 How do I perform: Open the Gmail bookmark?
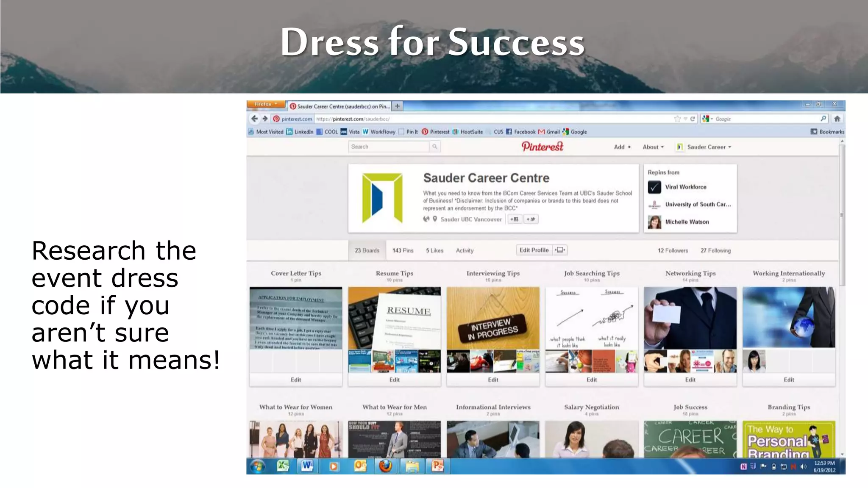[549, 132]
